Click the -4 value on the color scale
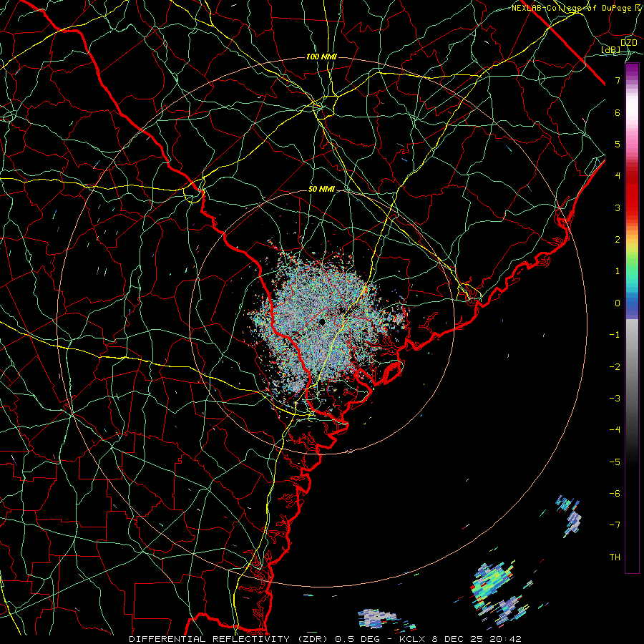The image size is (644, 644). 615,430
